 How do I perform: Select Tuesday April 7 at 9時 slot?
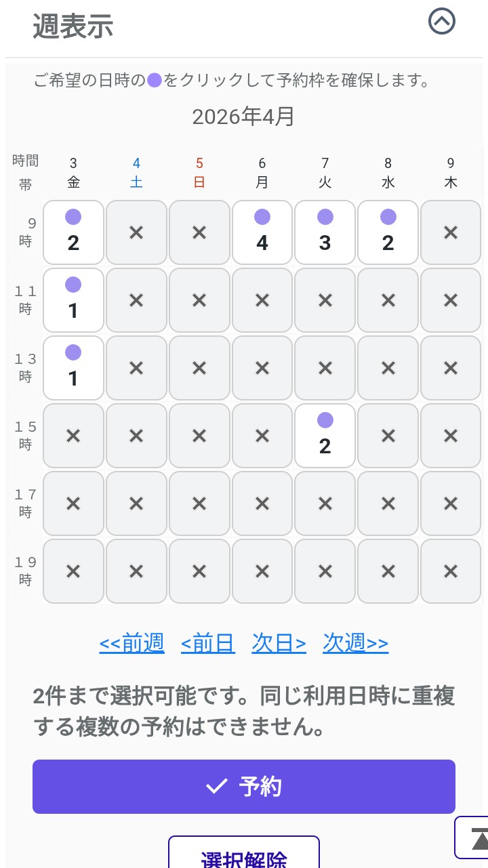325,232
